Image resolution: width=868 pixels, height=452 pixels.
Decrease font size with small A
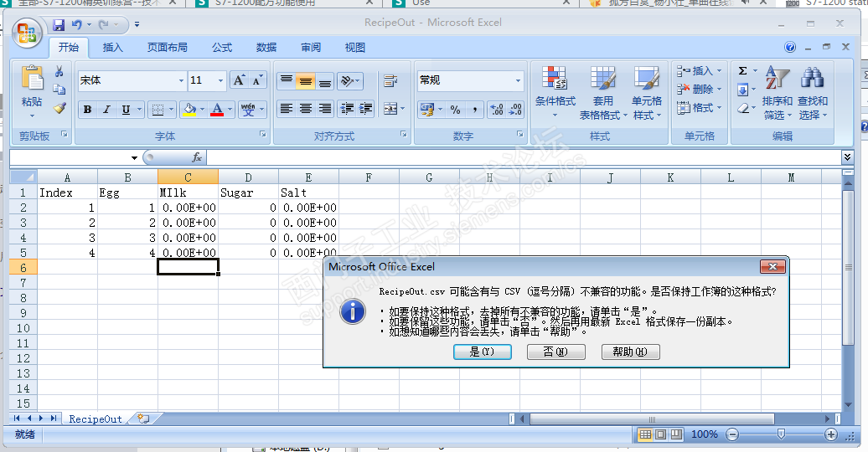point(257,80)
